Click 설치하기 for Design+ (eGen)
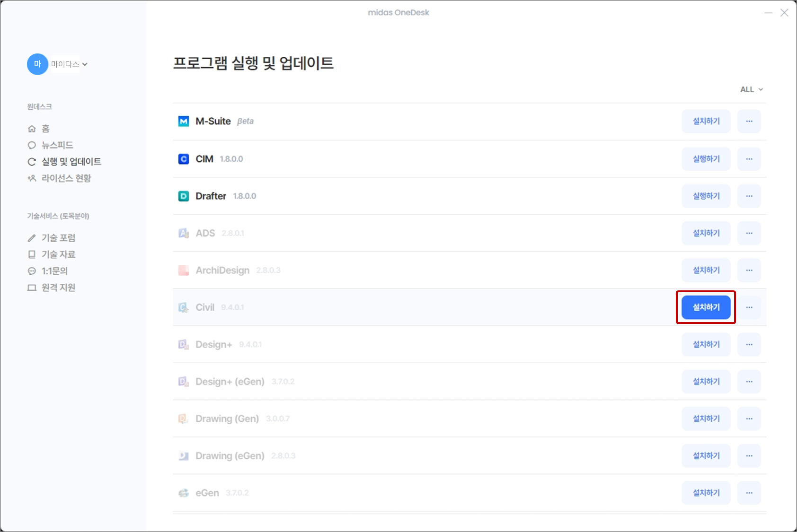The image size is (797, 532). pos(706,382)
